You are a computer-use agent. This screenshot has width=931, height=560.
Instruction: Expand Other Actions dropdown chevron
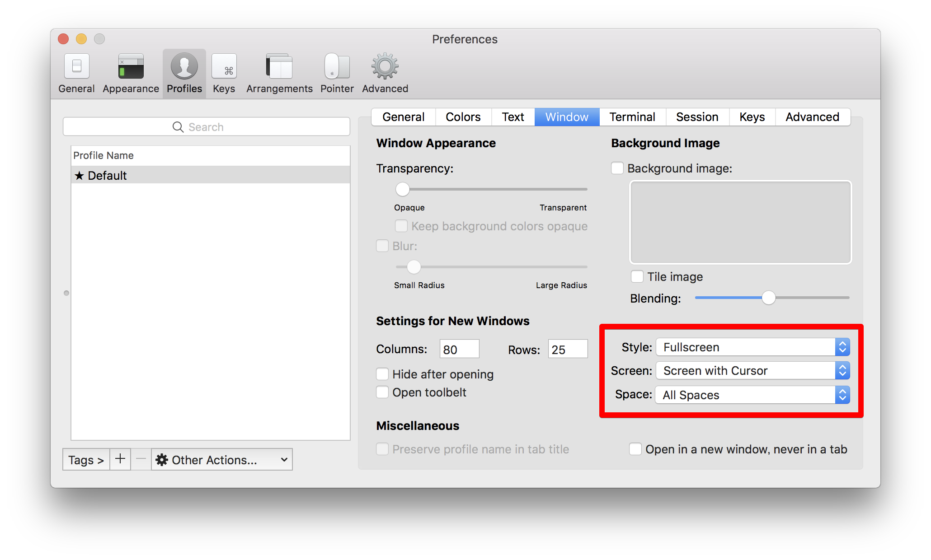click(284, 460)
